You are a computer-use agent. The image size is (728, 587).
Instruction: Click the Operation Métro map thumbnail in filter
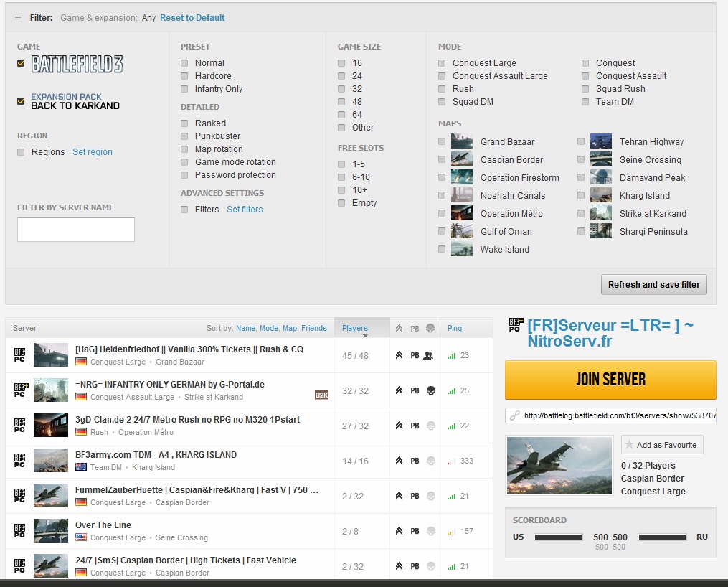click(462, 213)
